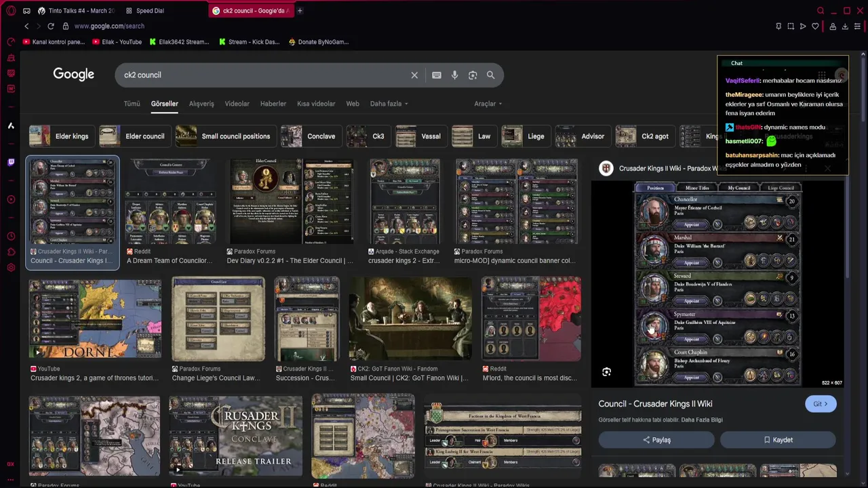Take a snapshot with the toolbar capture icon
Viewport: 868px width, 488px height.
coord(791,26)
